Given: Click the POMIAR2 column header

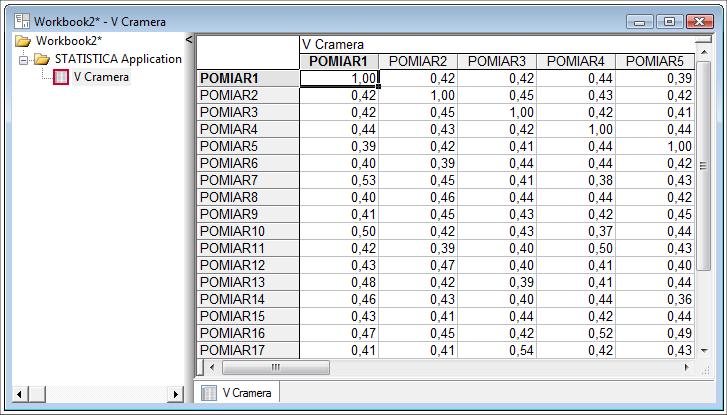Looking at the screenshot, I should coord(418,61).
